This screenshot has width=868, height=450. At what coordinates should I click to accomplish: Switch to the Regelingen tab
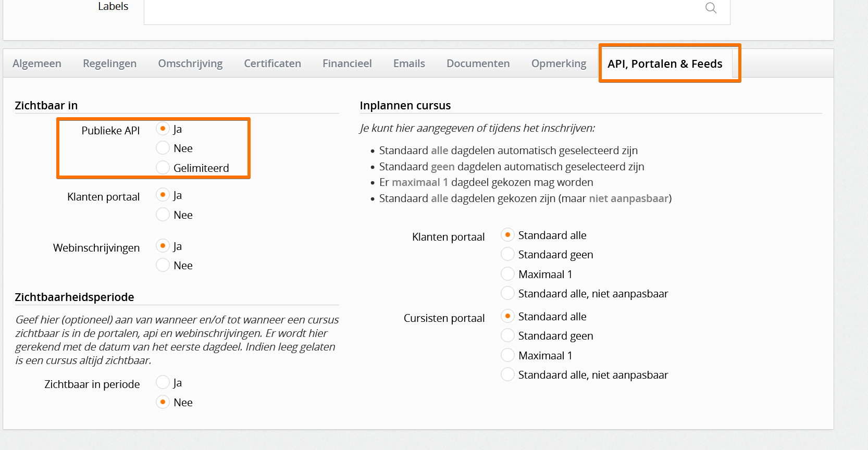[109, 64]
